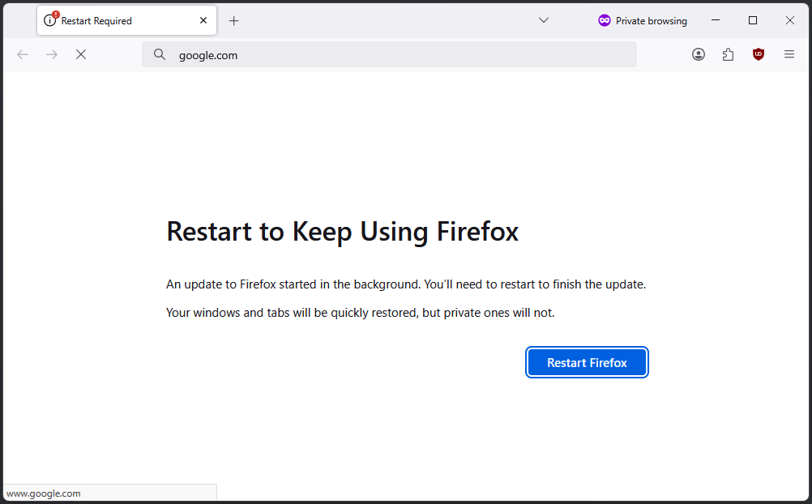Go forward to the next page
Image resolution: width=812 pixels, height=504 pixels.
pyautogui.click(x=52, y=54)
